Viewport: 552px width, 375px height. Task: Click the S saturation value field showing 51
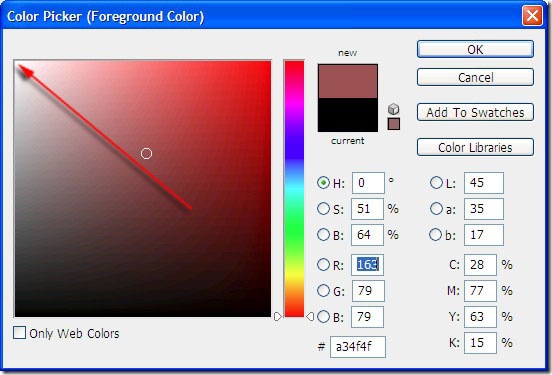click(367, 209)
